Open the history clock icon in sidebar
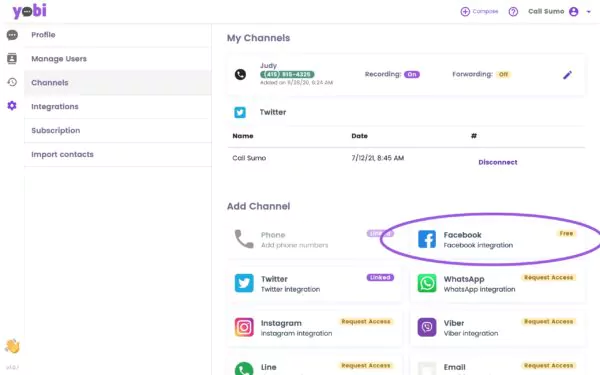The image size is (600, 375). 12,82
